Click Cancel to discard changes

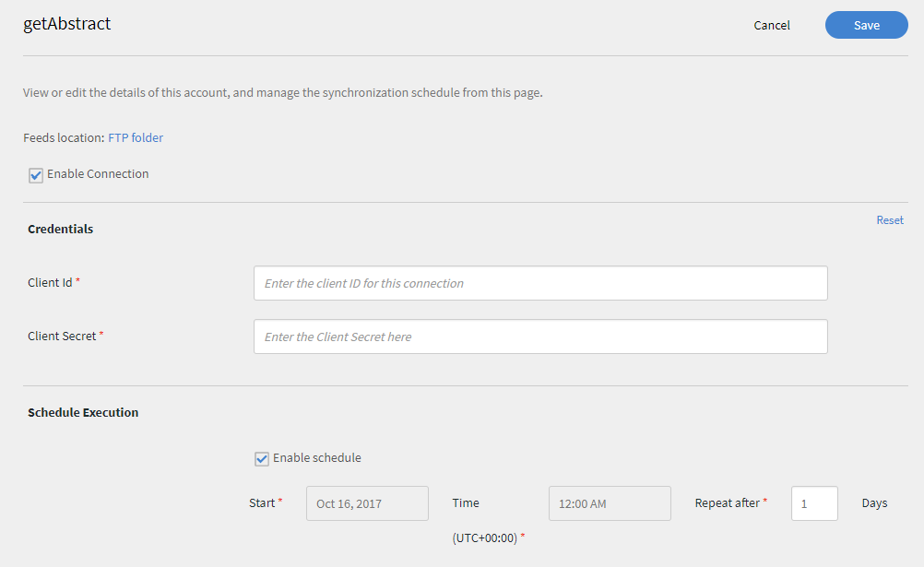coord(771,25)
